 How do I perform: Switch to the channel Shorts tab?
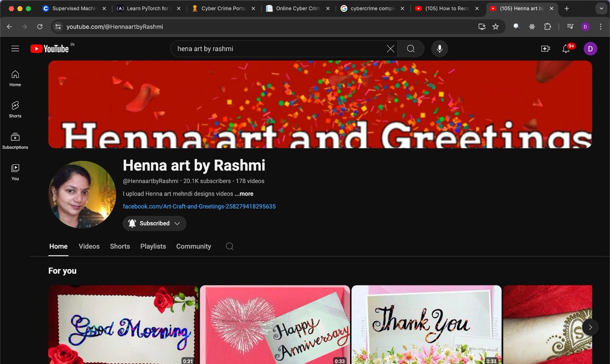point(120,246)
